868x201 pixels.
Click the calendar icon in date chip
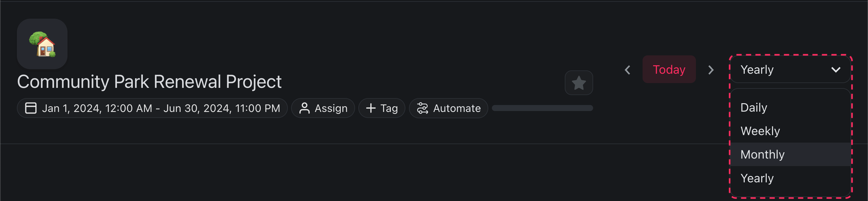point(31,108)
